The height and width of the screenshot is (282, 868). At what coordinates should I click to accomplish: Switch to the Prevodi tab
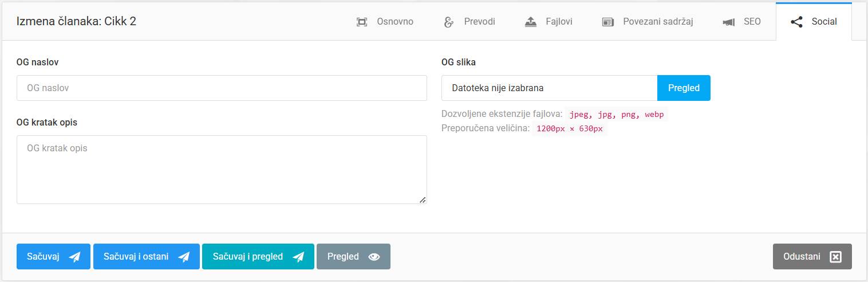[x=479, y=22]
